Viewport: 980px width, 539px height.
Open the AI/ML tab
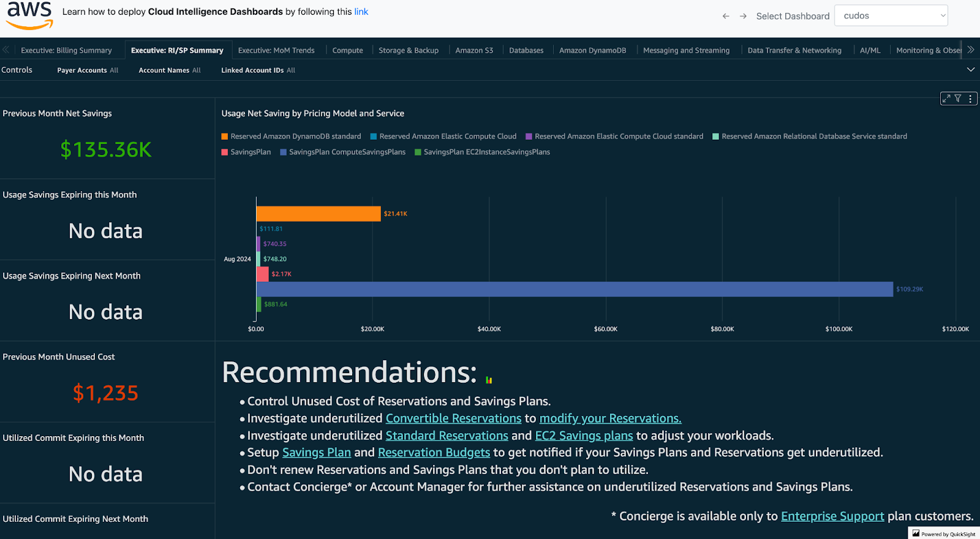point(870,50)
